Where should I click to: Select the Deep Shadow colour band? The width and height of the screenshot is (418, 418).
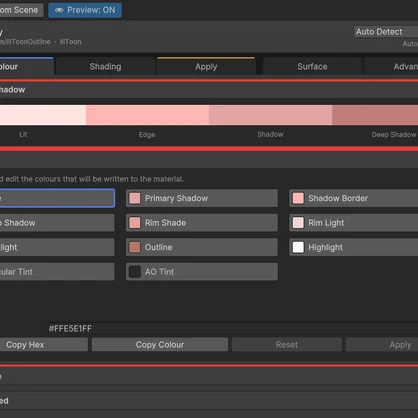click(x=375, y=115)
